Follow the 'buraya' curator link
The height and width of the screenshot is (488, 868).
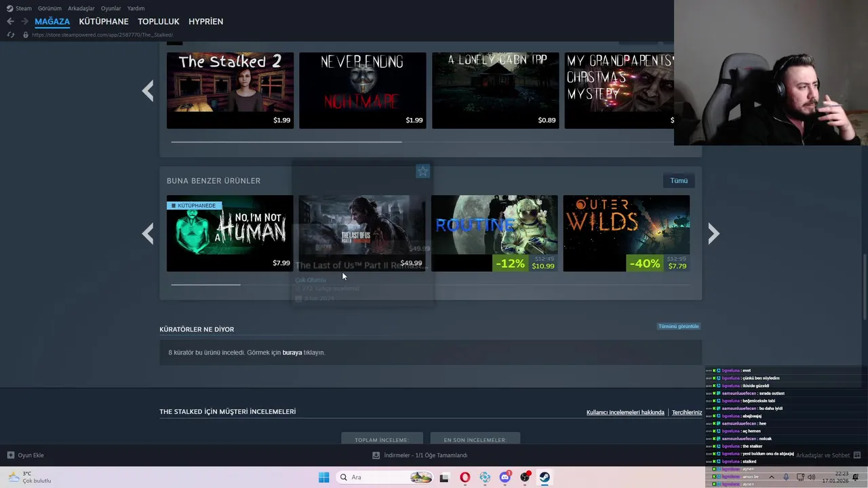coord(292,352)
